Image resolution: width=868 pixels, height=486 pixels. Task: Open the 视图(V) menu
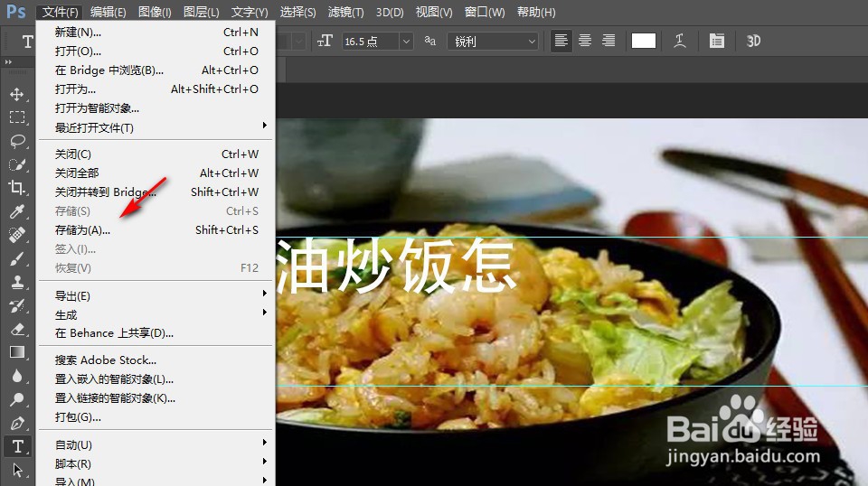(x=434, y=12)
